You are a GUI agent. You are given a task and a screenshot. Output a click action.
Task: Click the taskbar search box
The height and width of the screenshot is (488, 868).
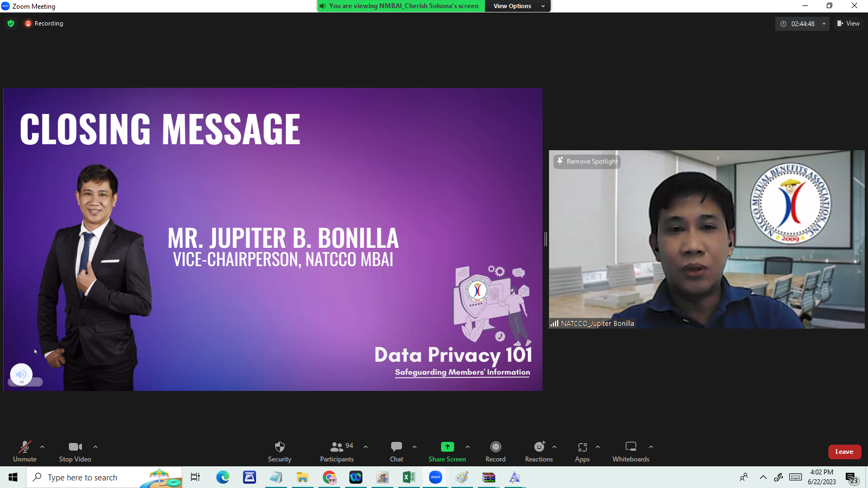104,477
